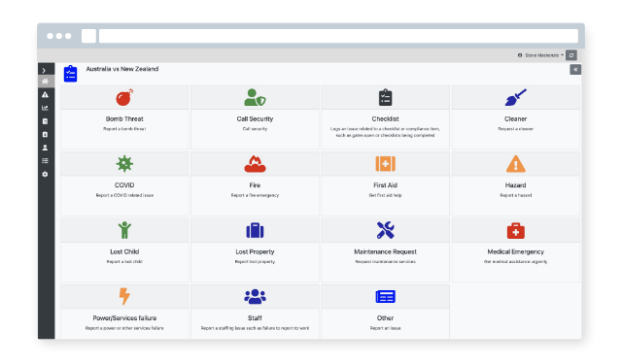Click the Call Security guard icon

pyautogui.click(x=255, y=97)
